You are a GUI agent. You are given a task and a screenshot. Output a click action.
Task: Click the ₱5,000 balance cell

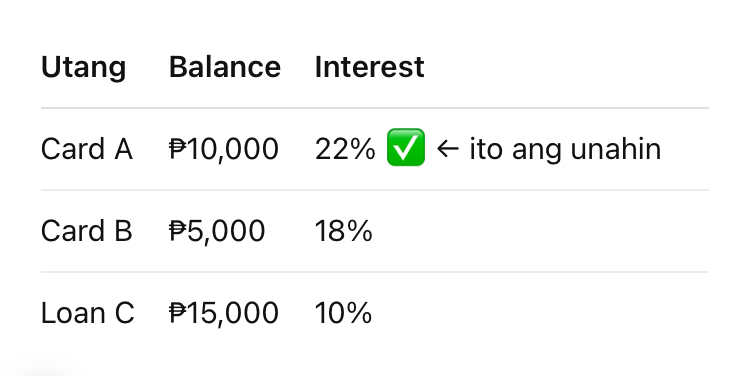217,231
